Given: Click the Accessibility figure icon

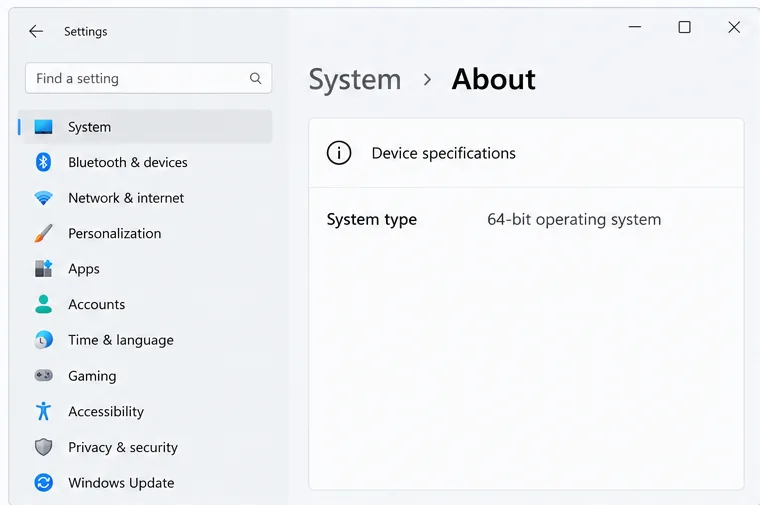Looking at the screenshot, I should click(43, 411).
